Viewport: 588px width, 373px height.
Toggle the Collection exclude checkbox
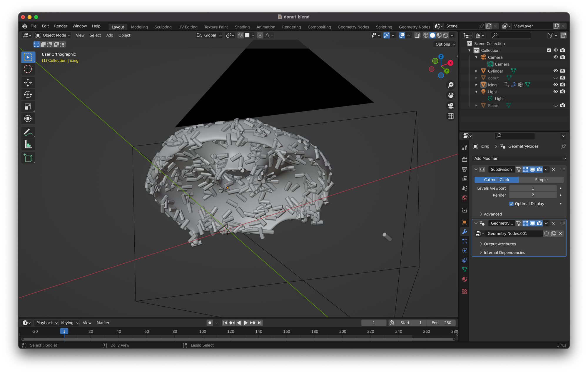(x=549, y=50)
